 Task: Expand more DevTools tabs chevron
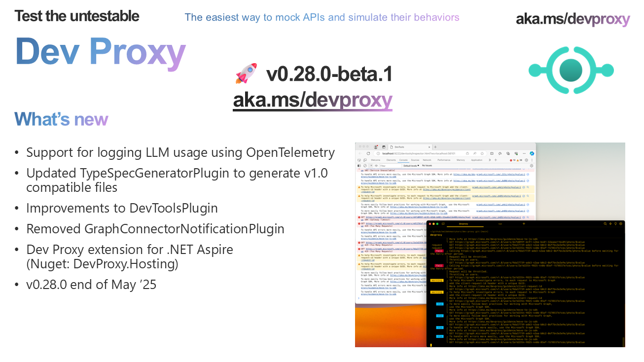[490, 160]
